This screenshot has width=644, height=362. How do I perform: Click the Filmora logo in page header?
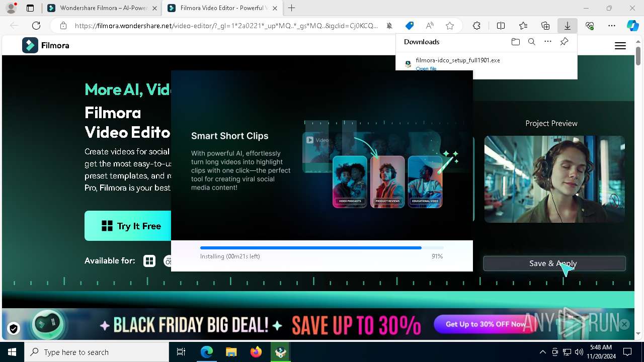point(46,45)
